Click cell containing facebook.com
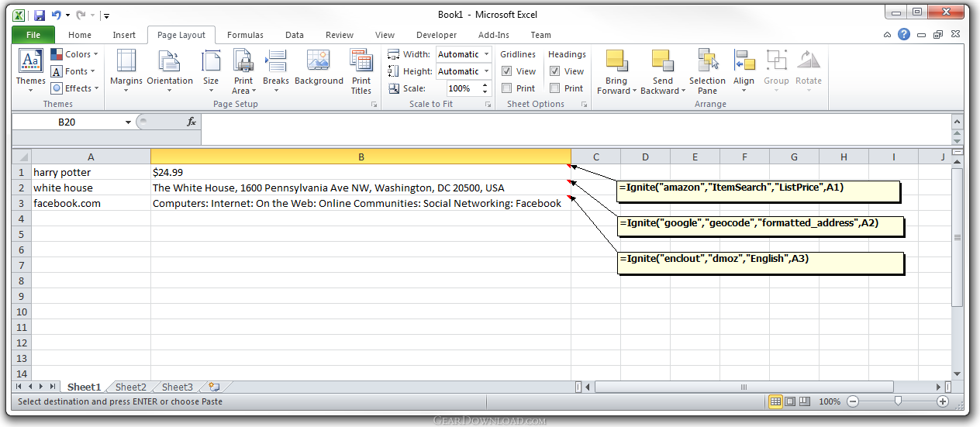The height and width of the screenshot is (427, 980). (90, 203)
